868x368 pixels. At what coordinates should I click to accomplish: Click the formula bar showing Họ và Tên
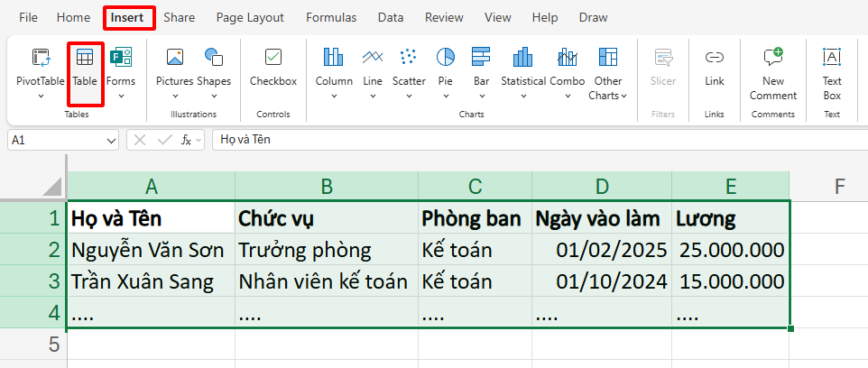click(x=540, y=140)
